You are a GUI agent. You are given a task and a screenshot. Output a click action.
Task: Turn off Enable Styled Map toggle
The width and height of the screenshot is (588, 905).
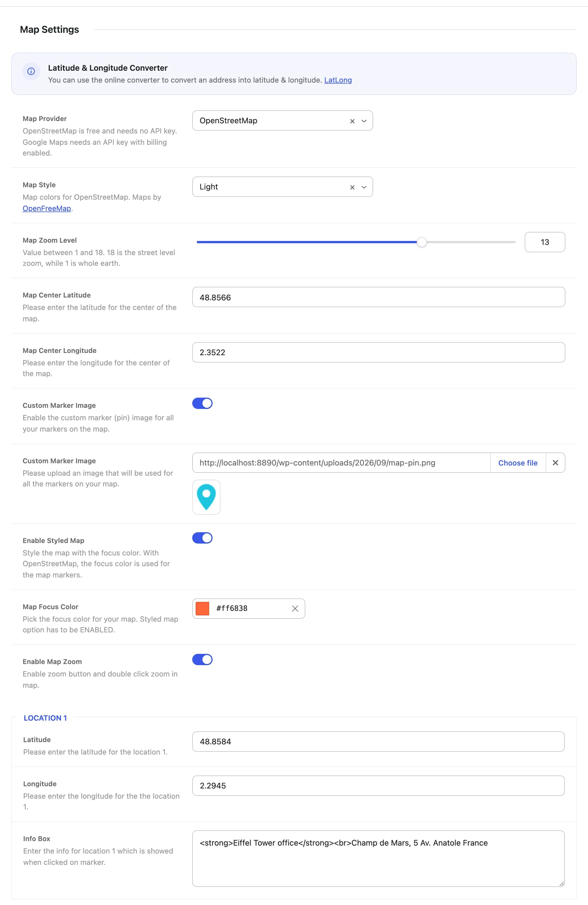click(x=202, y=538)
